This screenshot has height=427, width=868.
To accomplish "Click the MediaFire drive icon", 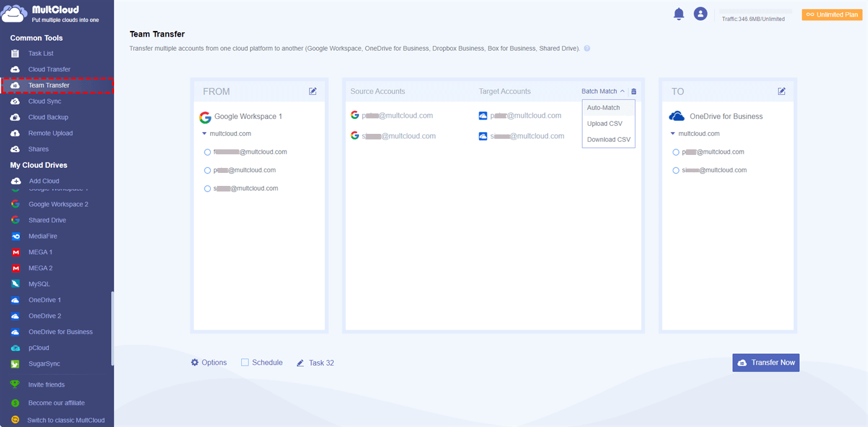I will tap(15, 236).
